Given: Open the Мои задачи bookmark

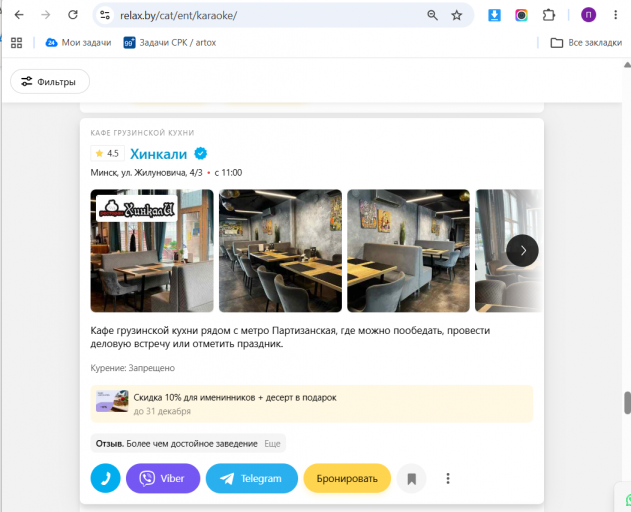Looking at the screenshot, I should pos(78,43).
